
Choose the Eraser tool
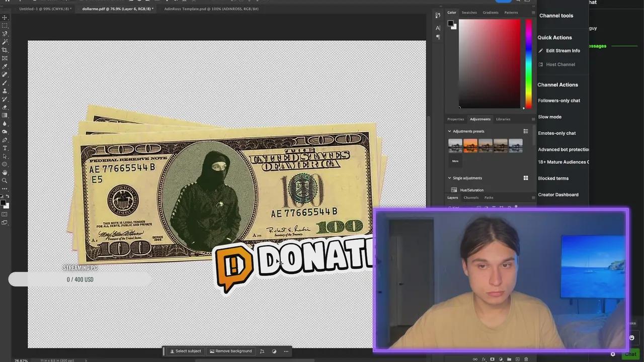pos(5,107)
